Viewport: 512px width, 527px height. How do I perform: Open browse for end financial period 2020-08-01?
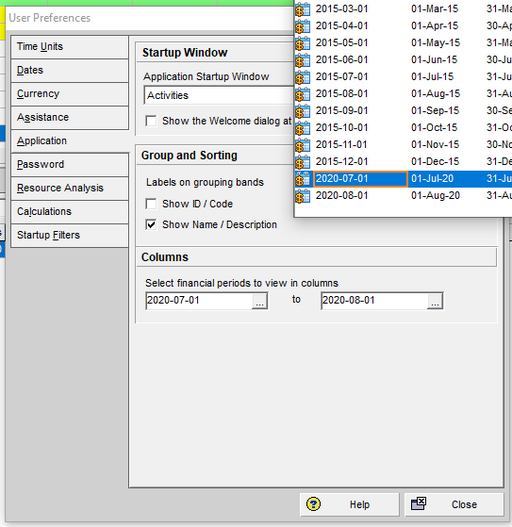click(435, 301)
